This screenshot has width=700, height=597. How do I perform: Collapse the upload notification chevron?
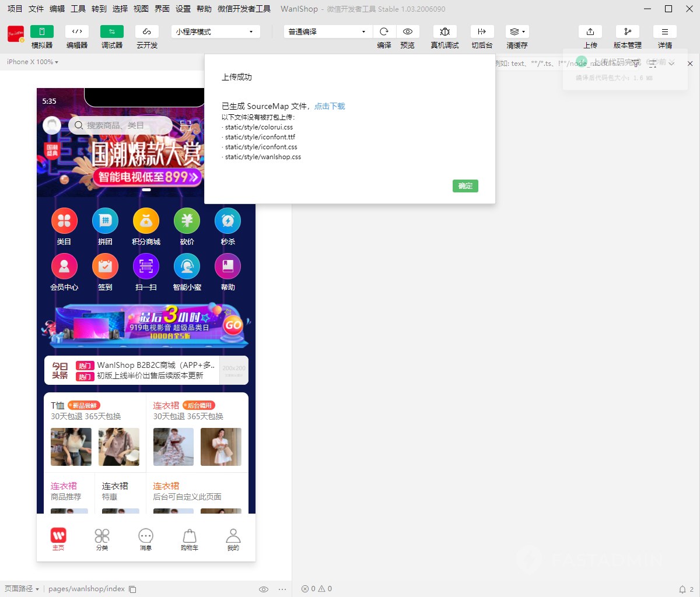(671, 62)
